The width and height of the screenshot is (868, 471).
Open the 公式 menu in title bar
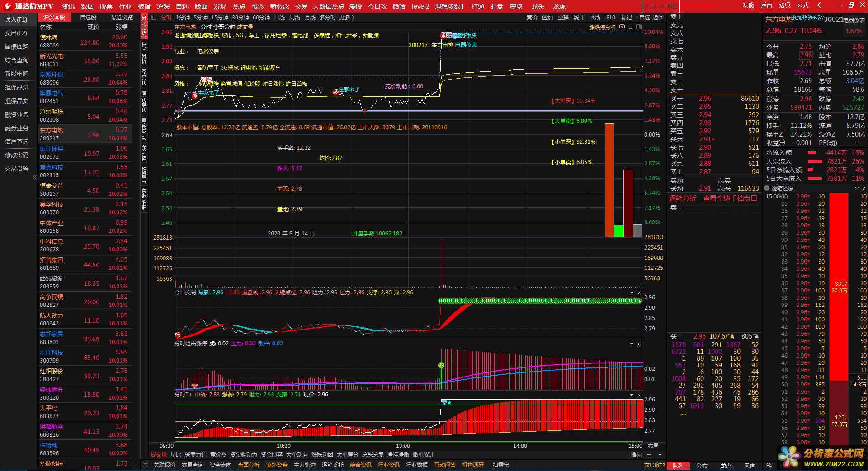point(802,5)
